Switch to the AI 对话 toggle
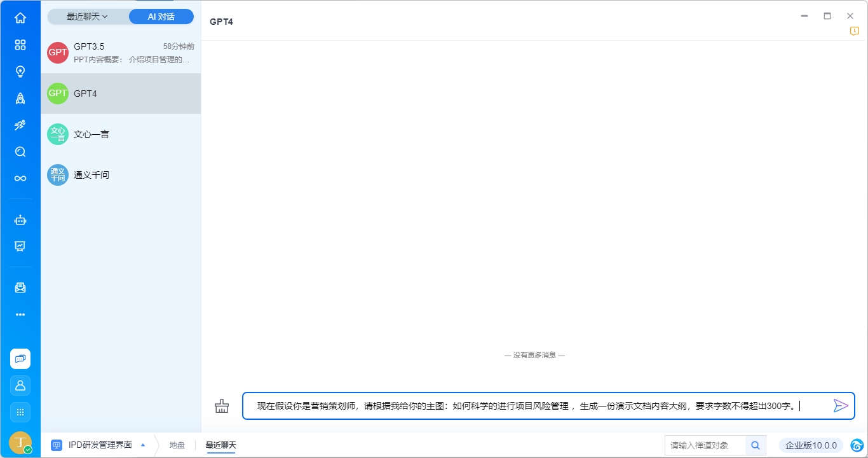The width and height of the screenshot is (868, 458). pos(161,17)
